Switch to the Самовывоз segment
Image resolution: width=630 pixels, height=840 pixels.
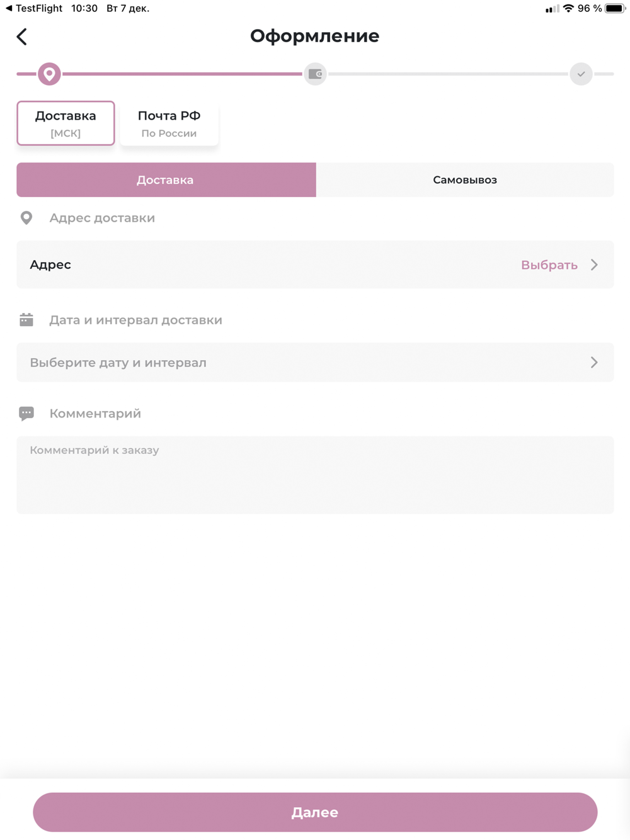(x=465, y=180)
